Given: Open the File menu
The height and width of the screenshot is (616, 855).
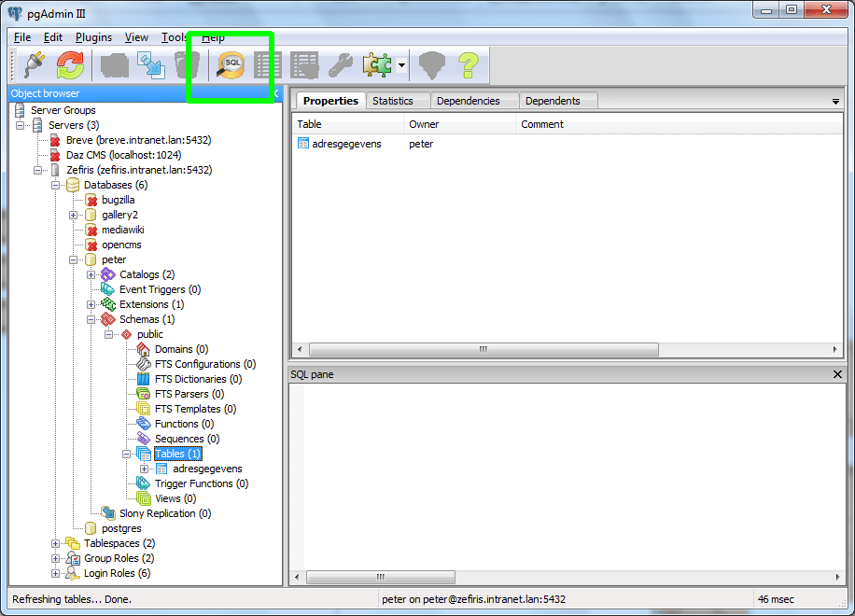Looking at the screenshot, I should 22,37.
